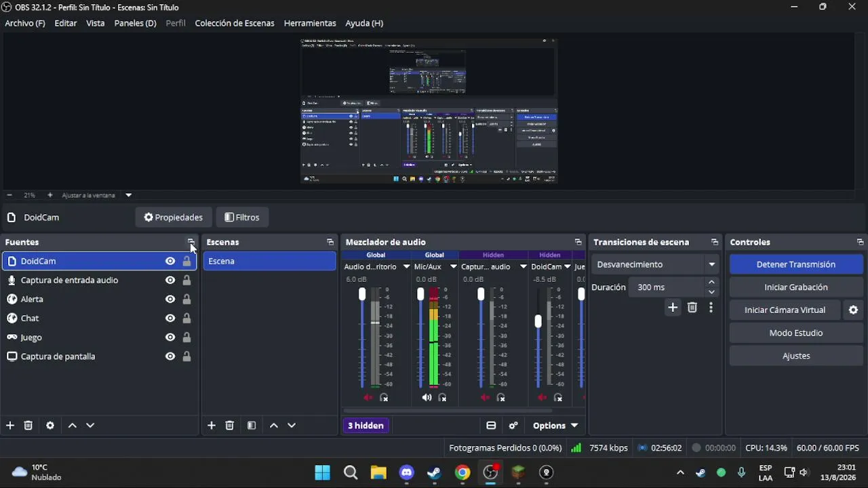Screen dimensions: 868x488
Task: Hide the Captura de entrada audio source
Action: click(170, 280)
